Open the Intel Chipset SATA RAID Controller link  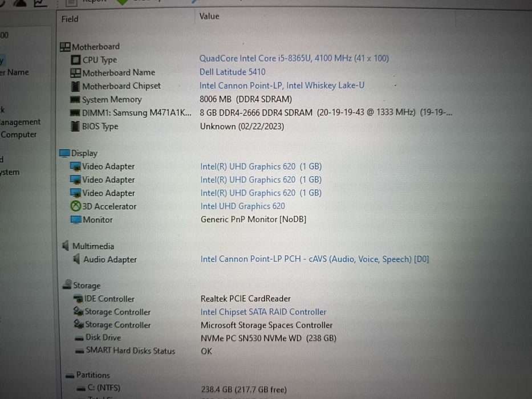click(x=263, y=312)
